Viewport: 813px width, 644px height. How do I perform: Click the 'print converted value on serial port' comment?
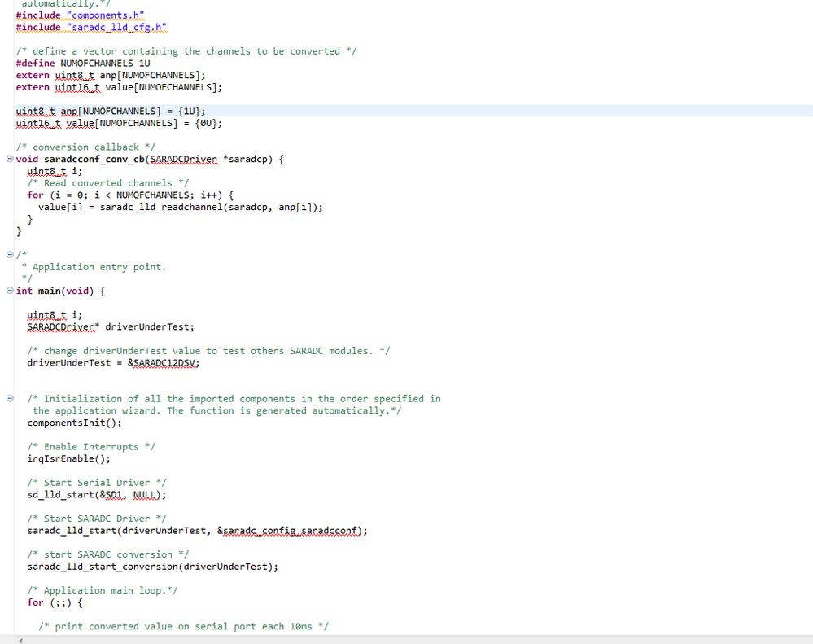click(184, 626)
